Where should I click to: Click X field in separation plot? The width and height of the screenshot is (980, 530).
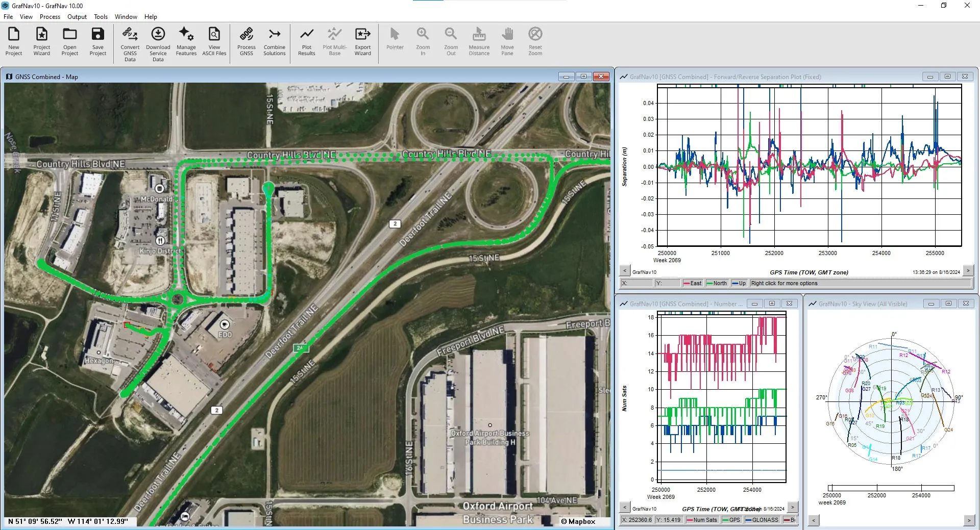[637, 283]
